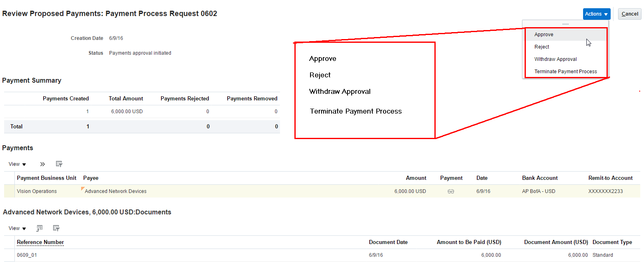Screen dimensions: 644x272
Task: Click the orange corner marker beside Advanced Network Devices
Action: pyautogui.click(x=83, y=189)
